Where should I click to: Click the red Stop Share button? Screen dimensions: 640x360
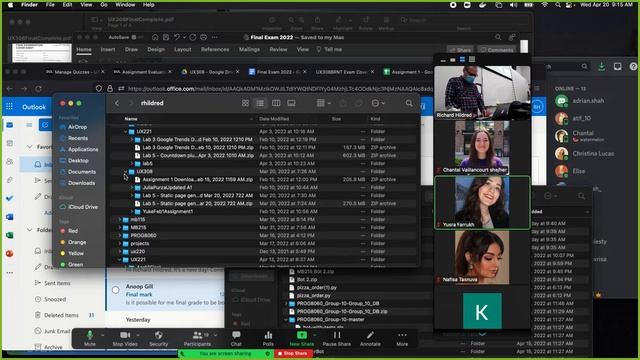coord(293,353)
